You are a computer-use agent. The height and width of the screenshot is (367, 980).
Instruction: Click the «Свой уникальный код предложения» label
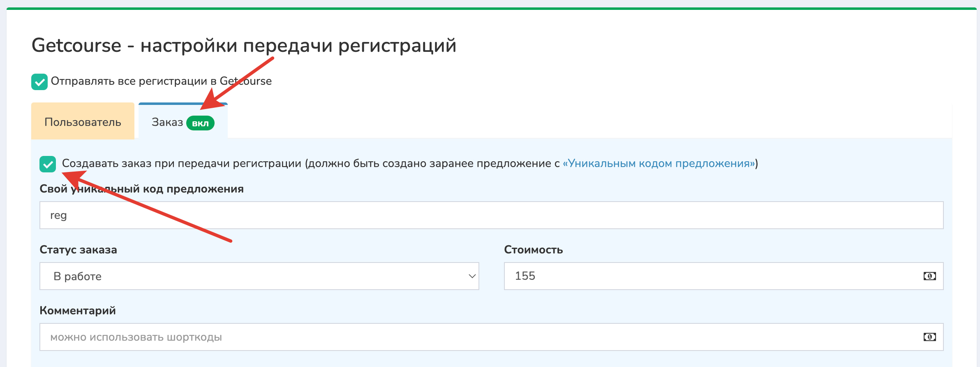tap(141, 189)
